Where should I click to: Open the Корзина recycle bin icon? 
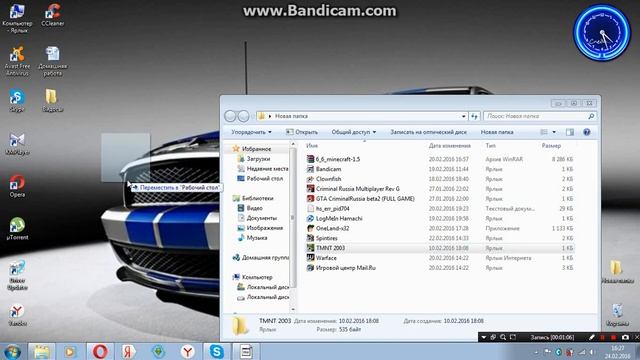[x=617, y=315]
